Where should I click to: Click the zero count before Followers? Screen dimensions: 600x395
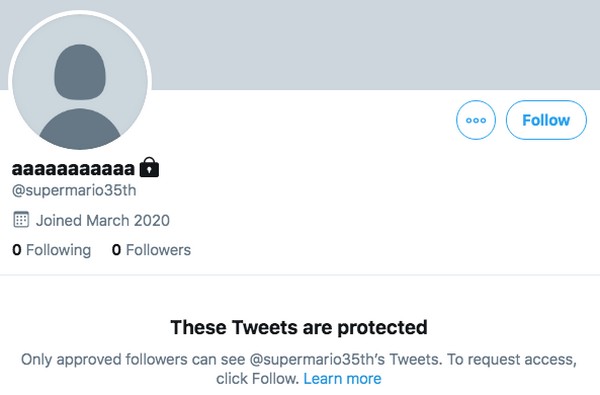coord(116,250)
